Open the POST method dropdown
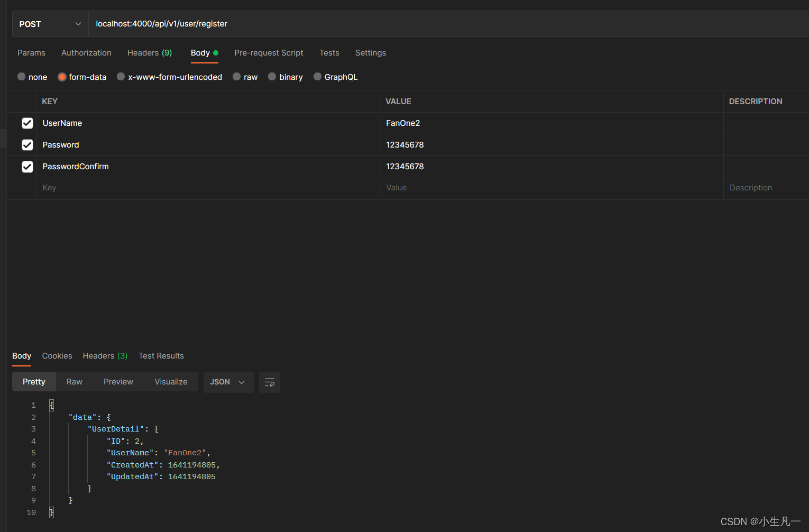The width and height of the screenshot is (809, 532). coord(50,24)
